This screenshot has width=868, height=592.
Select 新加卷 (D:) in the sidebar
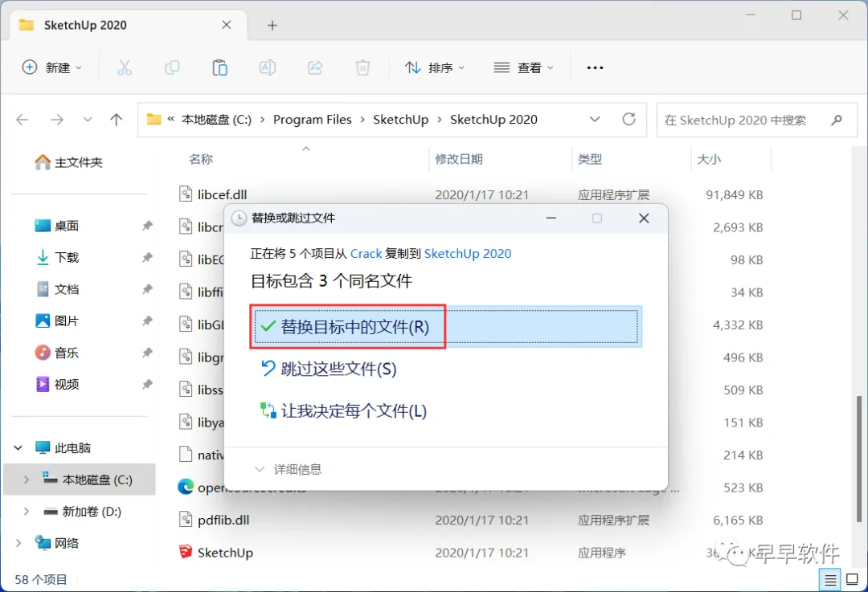pyautogui.click(x=82, y=511)
